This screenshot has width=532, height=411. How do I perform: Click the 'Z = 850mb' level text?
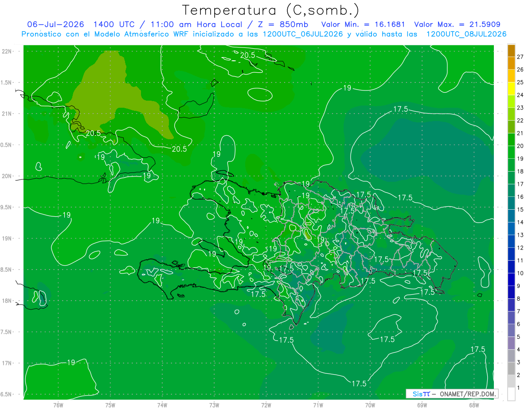[x=282, y=24]
